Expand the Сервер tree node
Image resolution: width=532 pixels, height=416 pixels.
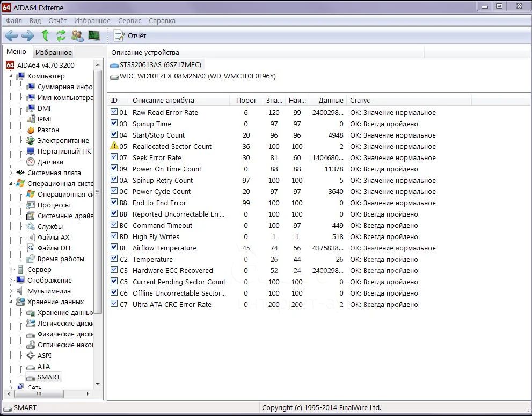(11, 270)
